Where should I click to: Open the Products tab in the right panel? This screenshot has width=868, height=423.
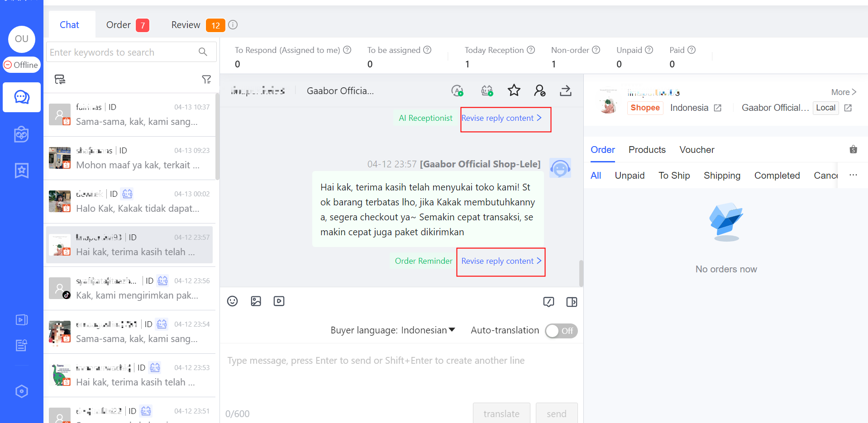coord(647,150)
